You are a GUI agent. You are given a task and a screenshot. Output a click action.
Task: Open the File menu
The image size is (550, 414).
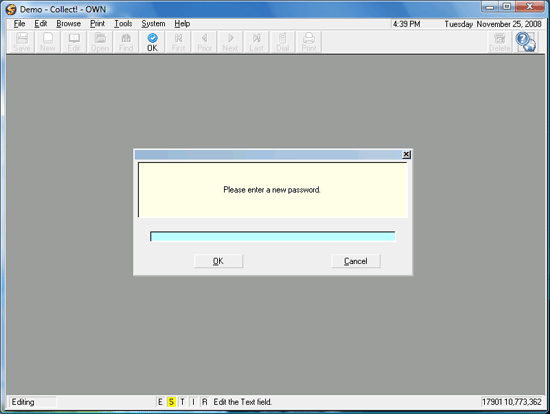[x=19, y=24]
